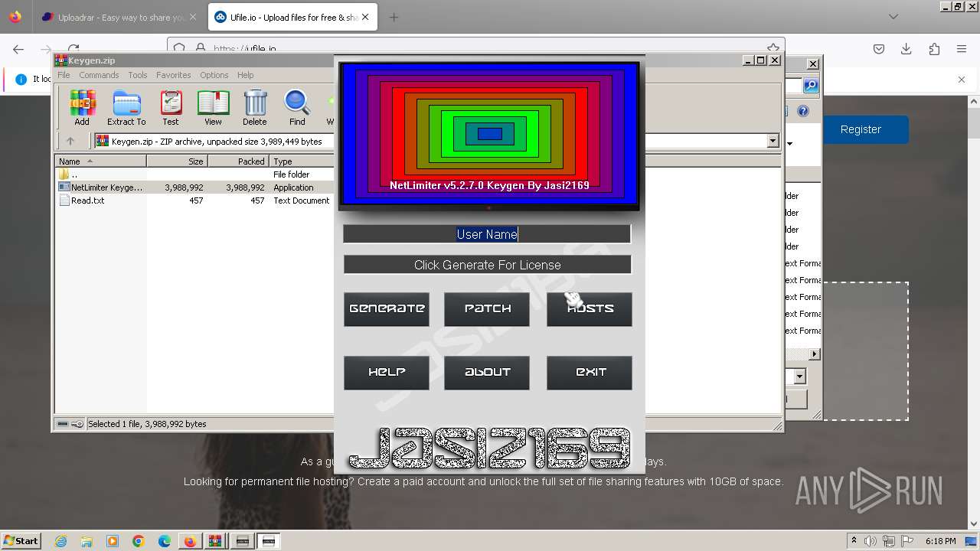Open Firefox hamburger application menu
The image size is (980, 551).
[962, 49]
